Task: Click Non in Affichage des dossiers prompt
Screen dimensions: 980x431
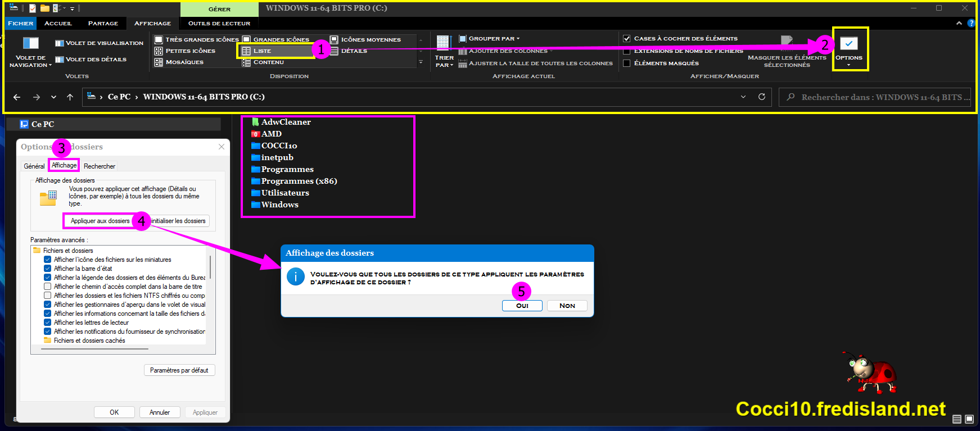Action: coord(567,306)
